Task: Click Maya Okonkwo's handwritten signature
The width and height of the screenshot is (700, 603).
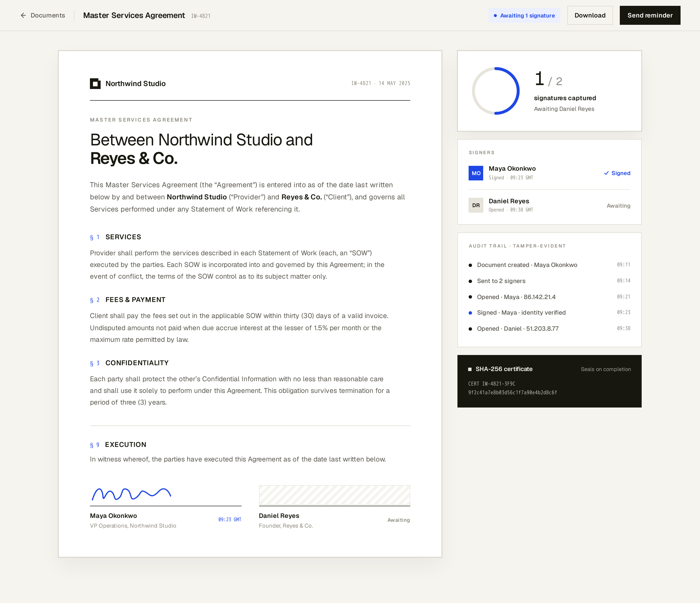Action: (x=131, y=494)
